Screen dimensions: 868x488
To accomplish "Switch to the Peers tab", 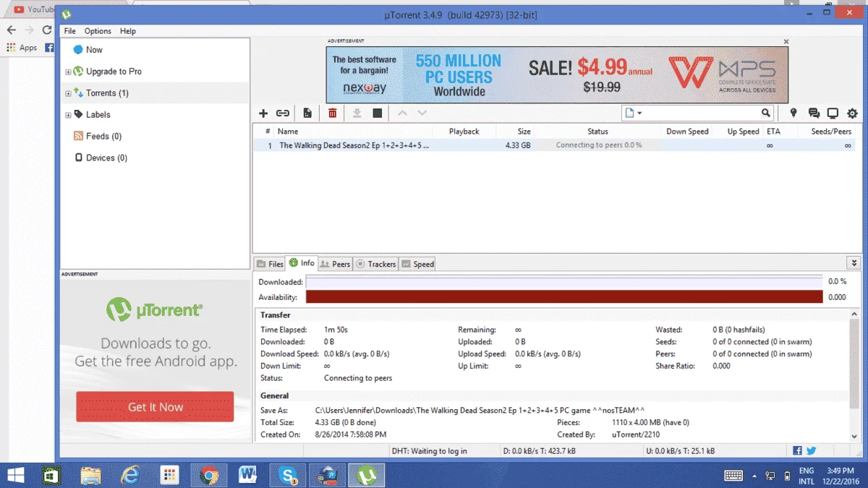I will 335,264.
